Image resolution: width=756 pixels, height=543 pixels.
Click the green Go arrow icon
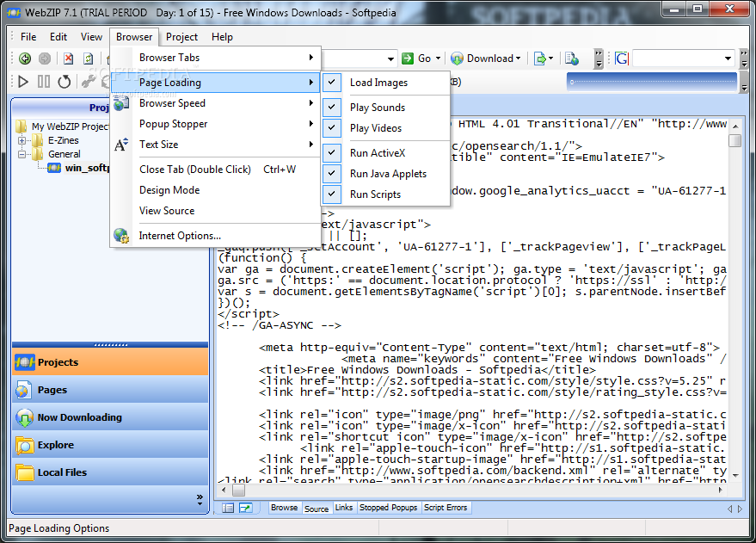click(x=408, y=59)
